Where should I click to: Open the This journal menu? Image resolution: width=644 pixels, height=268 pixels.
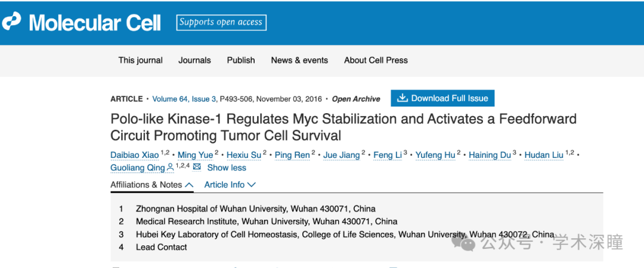pos(141,60)
